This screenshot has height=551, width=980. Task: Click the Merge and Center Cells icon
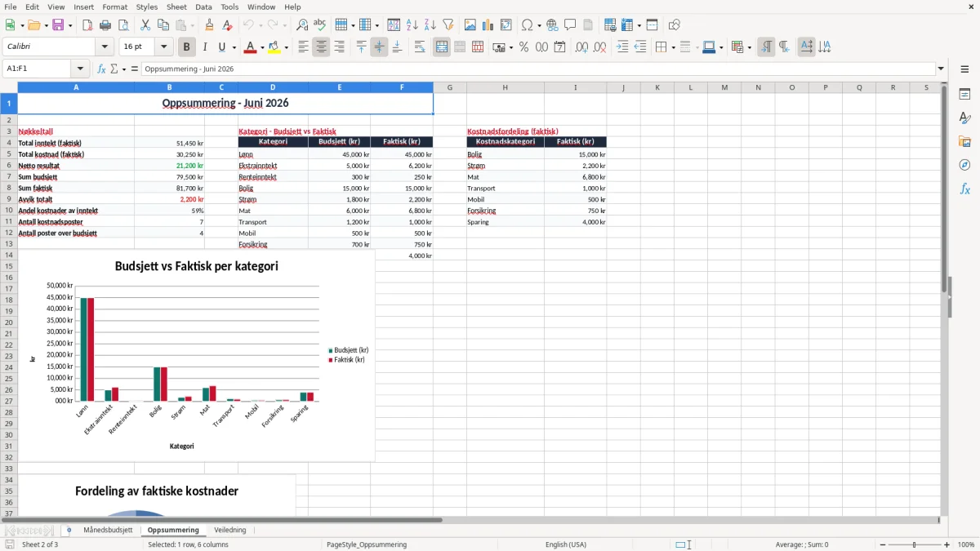(x=442, y=47)
